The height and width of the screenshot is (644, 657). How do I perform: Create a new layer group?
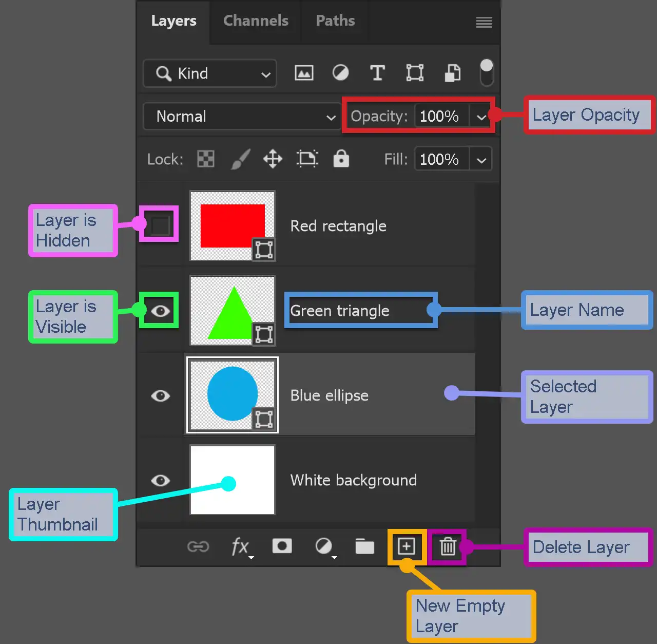tap(365, 546)
